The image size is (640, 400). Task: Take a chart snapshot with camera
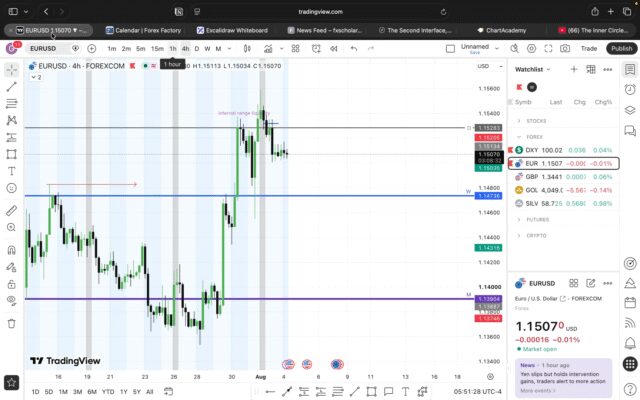(565, 49)
